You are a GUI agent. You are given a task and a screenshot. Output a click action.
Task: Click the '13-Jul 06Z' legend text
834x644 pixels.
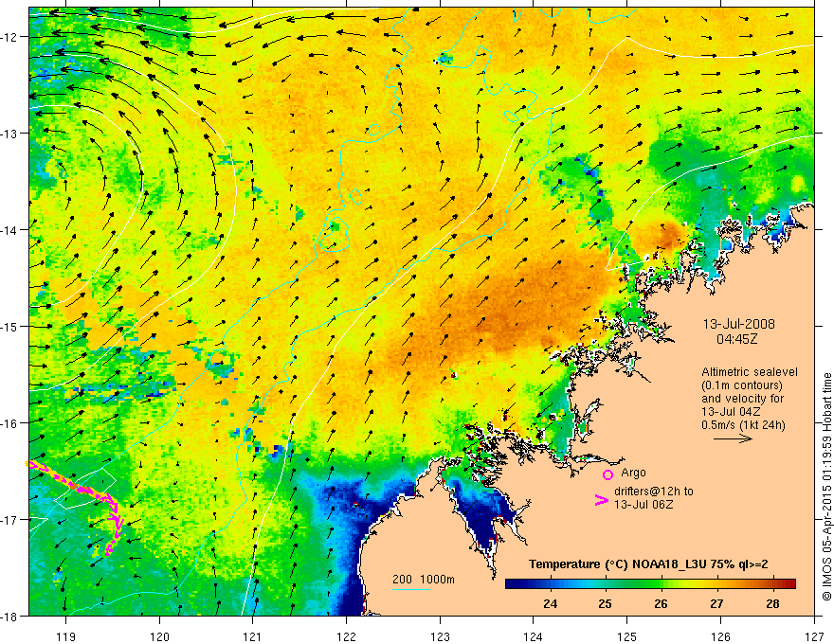(644, 505)
